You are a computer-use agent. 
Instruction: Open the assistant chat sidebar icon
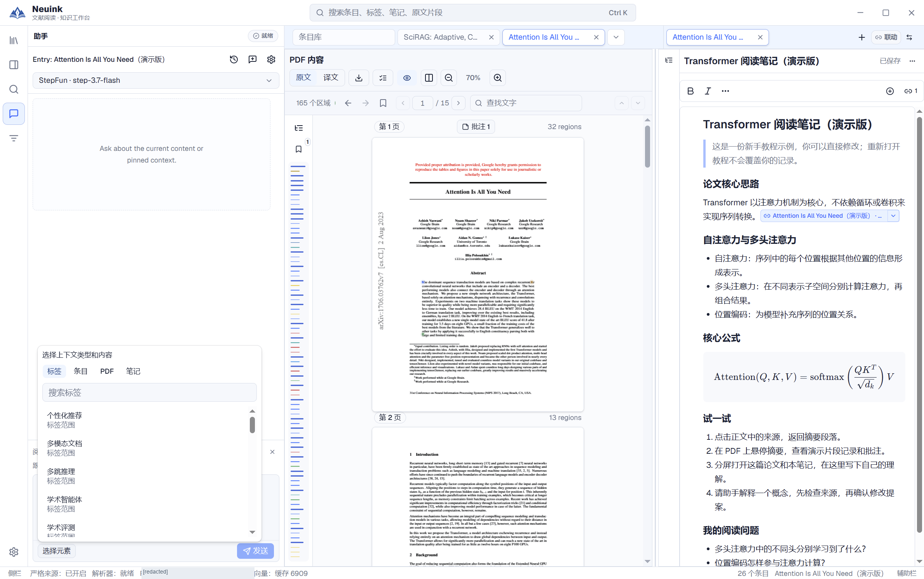coord(14,114)
